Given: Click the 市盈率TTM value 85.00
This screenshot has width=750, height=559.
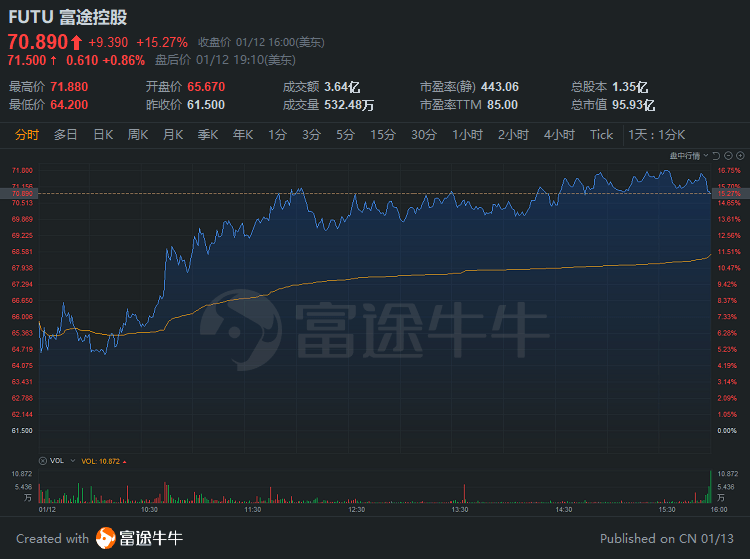Looking at the screenshot, I should pos(502,105).
